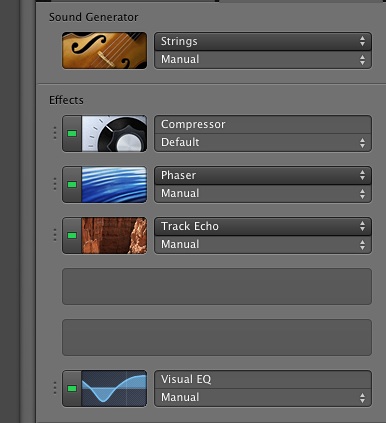Viewport: 386px width, 423px height.
Task: Click the first empty effect slot
Action: (x=217, y=287)
